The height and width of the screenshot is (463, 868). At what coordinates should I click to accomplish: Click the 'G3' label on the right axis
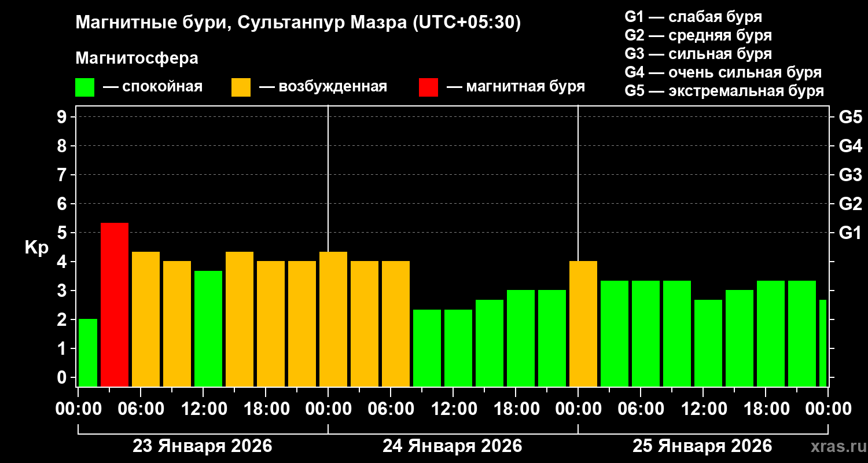(851, 175)
